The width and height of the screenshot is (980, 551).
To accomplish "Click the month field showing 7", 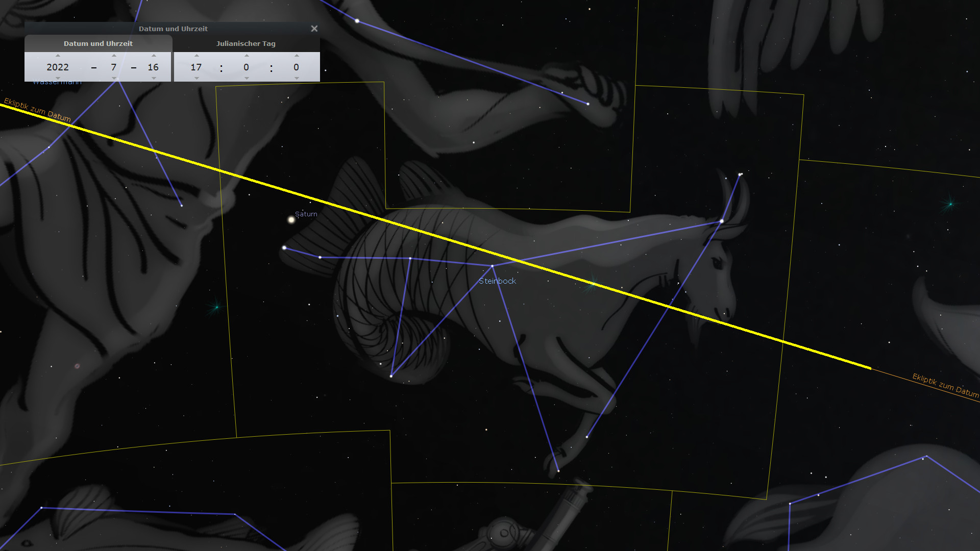I will pos(114,67).
